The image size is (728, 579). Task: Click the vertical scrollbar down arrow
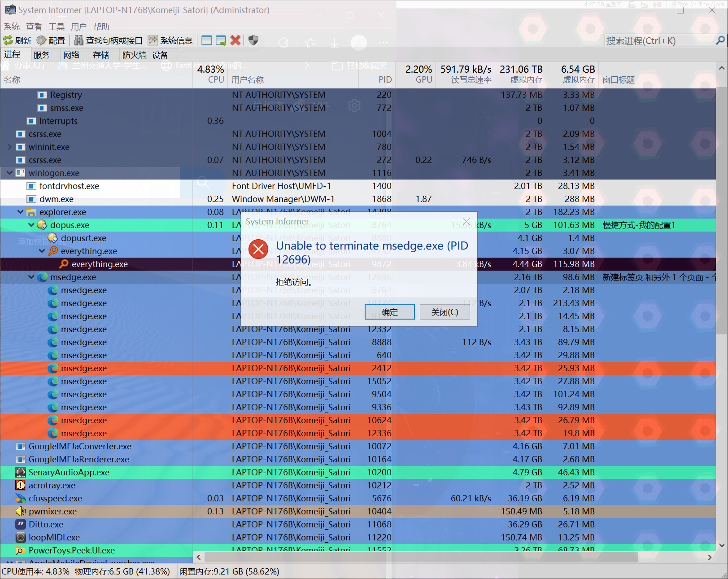(x=722, y=546)
